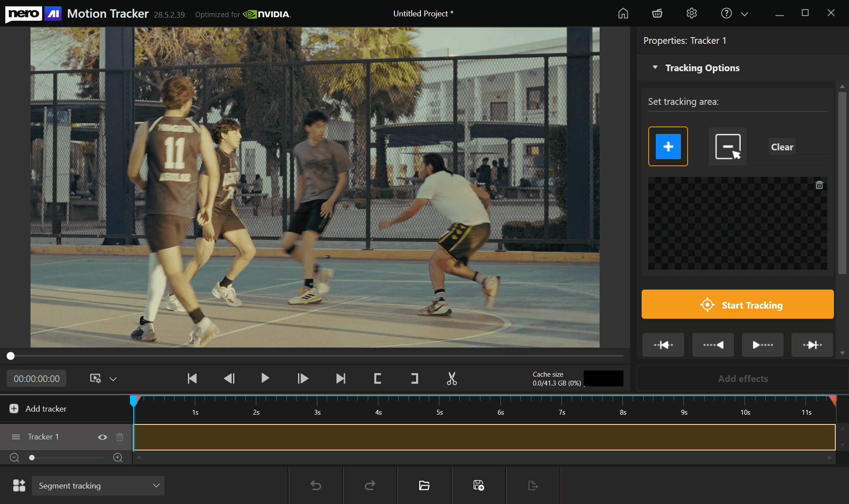This screenshot has height=504, width=849.
Task: Set the mark-out bracket point
Action: pos(414,378)
